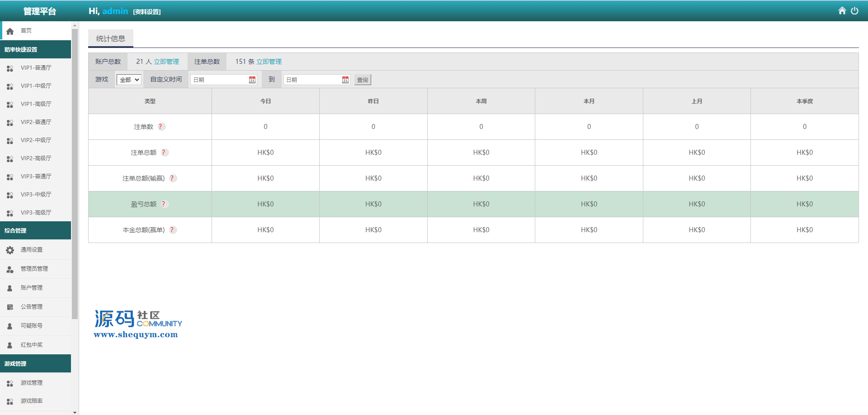
Task: Click the 本月 column header
Action: coord(589,101)
